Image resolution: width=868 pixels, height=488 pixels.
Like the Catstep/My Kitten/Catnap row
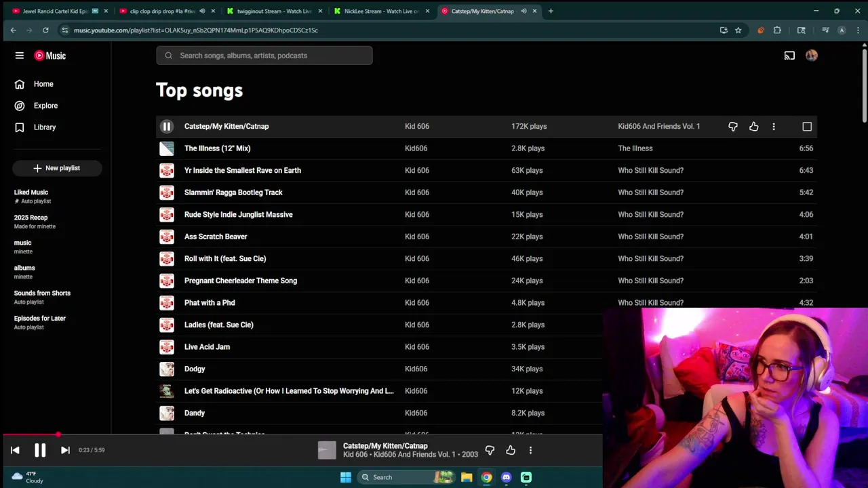click(753, 127)
